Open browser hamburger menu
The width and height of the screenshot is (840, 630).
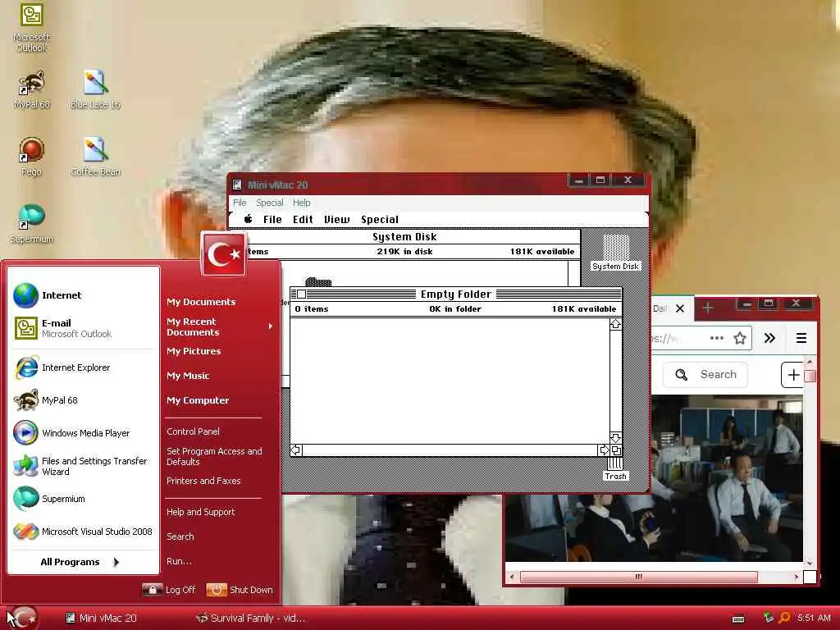(801, 338)
